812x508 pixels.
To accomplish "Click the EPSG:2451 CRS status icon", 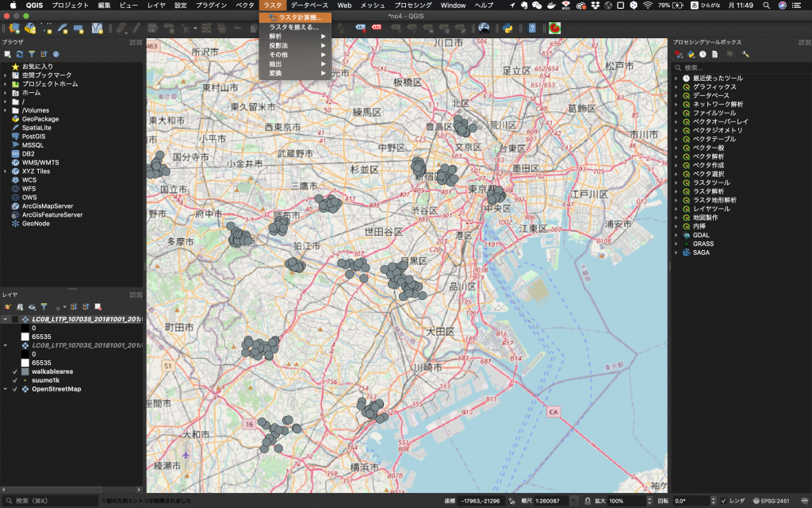I will [x=772, y=501].
